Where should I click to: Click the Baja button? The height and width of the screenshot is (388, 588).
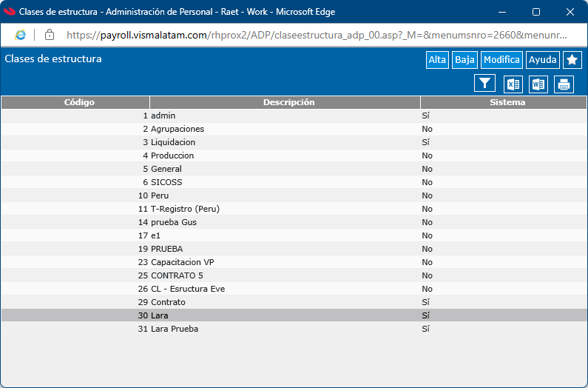click(464, 60)
